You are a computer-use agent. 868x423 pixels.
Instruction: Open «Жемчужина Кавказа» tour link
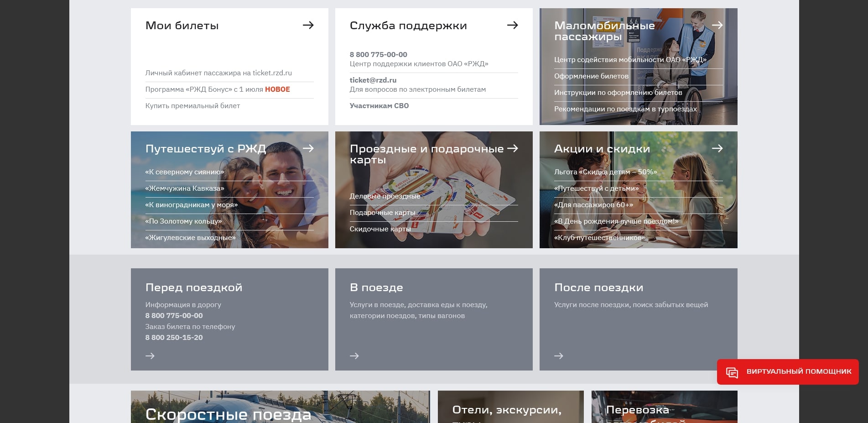point(185,188)
